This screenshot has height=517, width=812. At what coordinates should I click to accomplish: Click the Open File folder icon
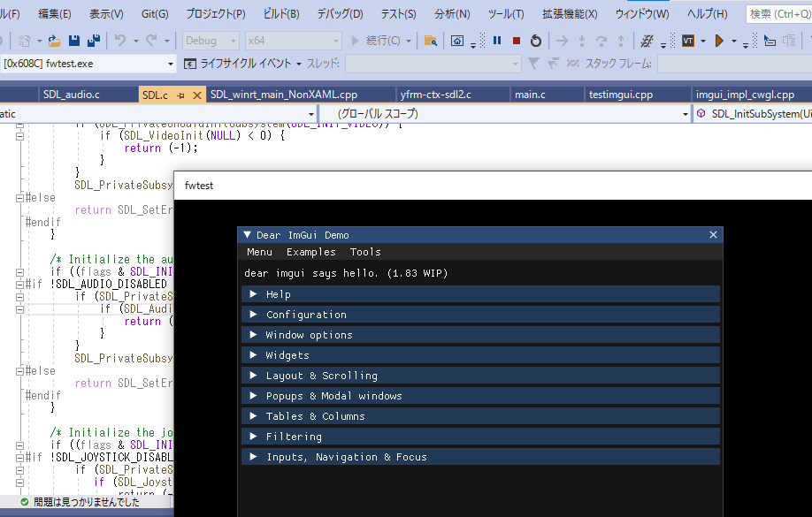tap(54, 41)
